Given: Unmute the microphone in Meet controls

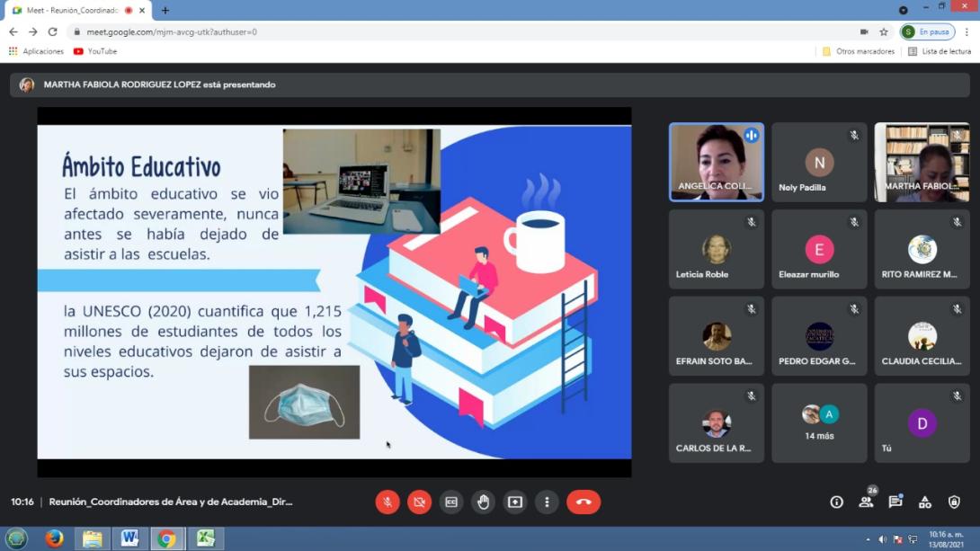Looking at the screenshot, I should (x=388, y=502).
